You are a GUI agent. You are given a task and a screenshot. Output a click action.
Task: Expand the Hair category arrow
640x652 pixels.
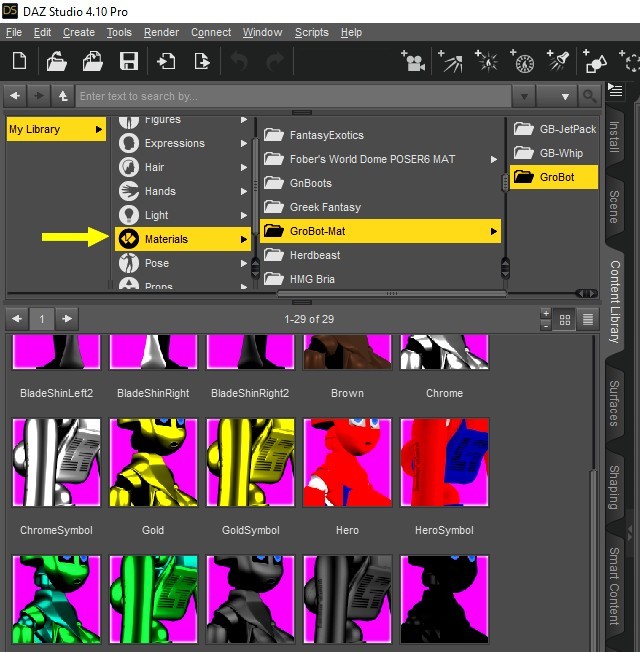[244, 167]
